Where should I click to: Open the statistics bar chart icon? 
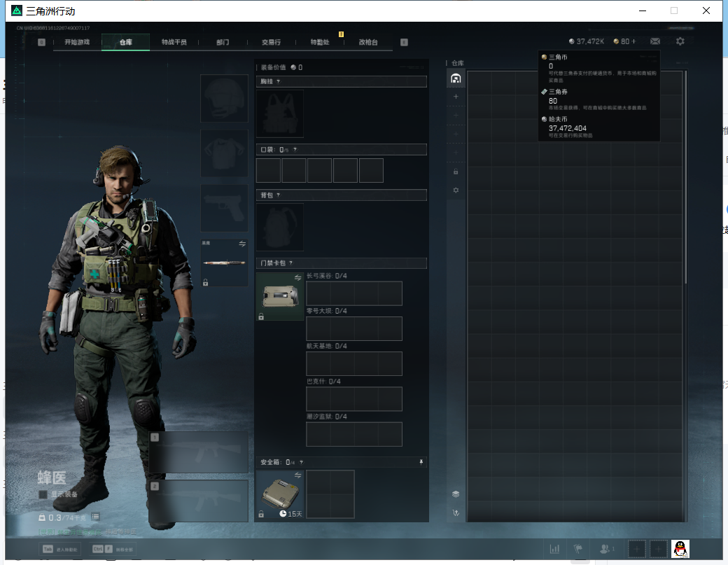(x=554, y=549)
